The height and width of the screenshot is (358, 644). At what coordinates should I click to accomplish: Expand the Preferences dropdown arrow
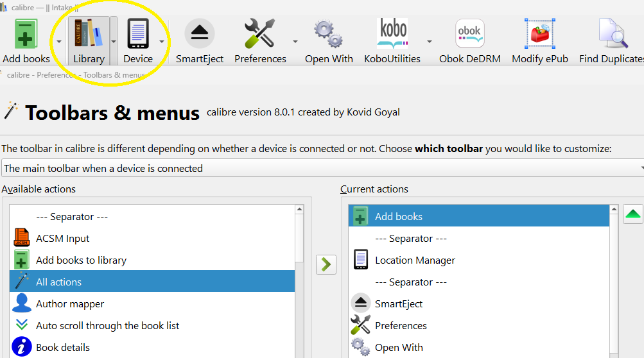(295, 42)
